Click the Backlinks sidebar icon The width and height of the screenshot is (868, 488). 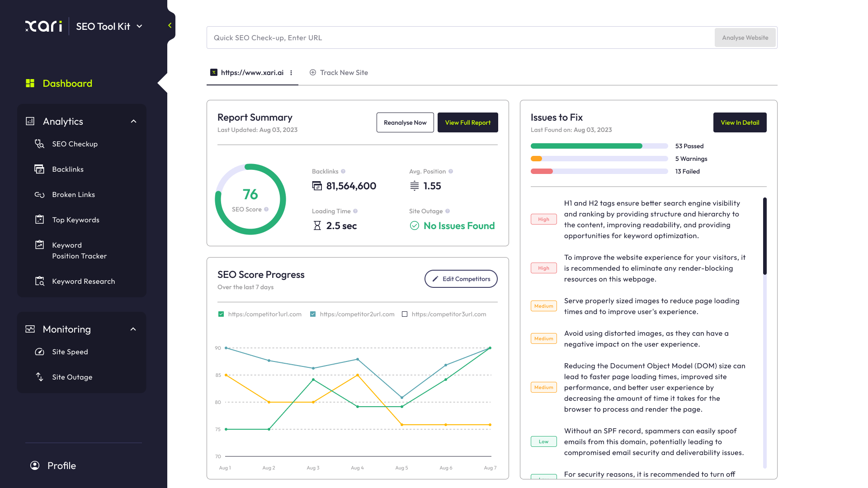coord(39,169)
